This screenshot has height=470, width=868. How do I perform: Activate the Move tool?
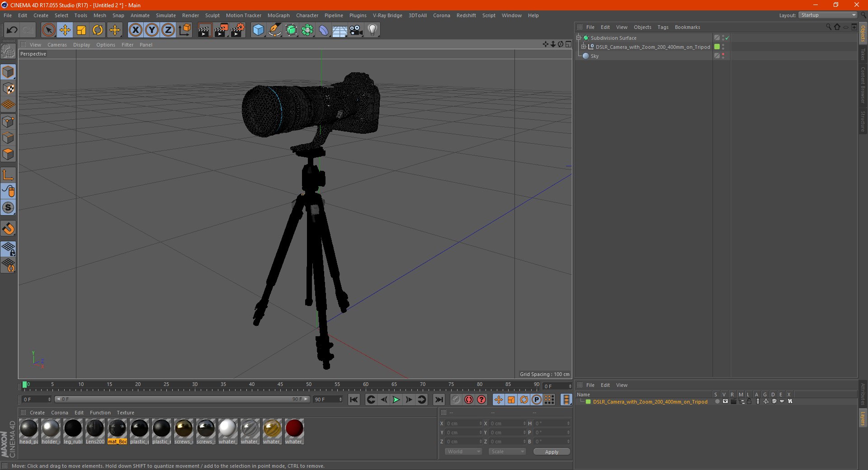(65, 30)
